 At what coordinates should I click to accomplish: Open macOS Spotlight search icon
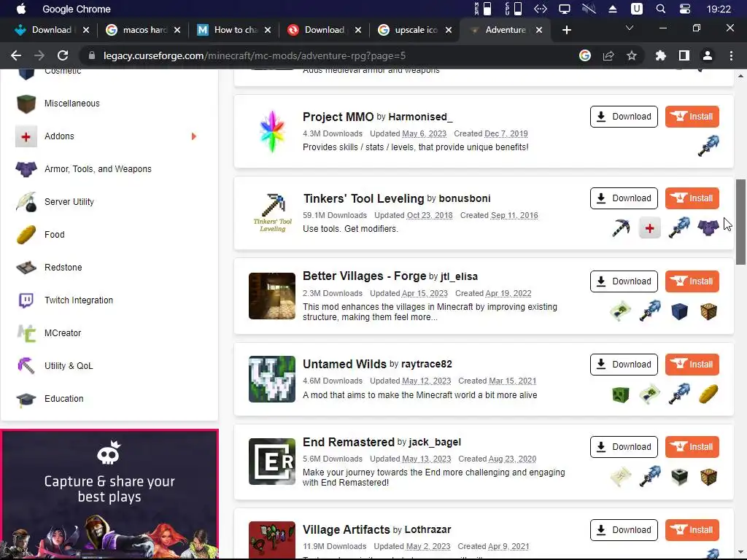660,9
